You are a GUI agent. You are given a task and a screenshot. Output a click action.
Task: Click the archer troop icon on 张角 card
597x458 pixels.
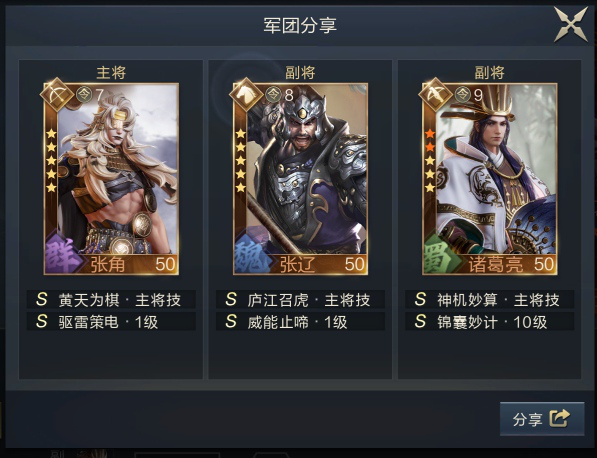tap(57, 94)
